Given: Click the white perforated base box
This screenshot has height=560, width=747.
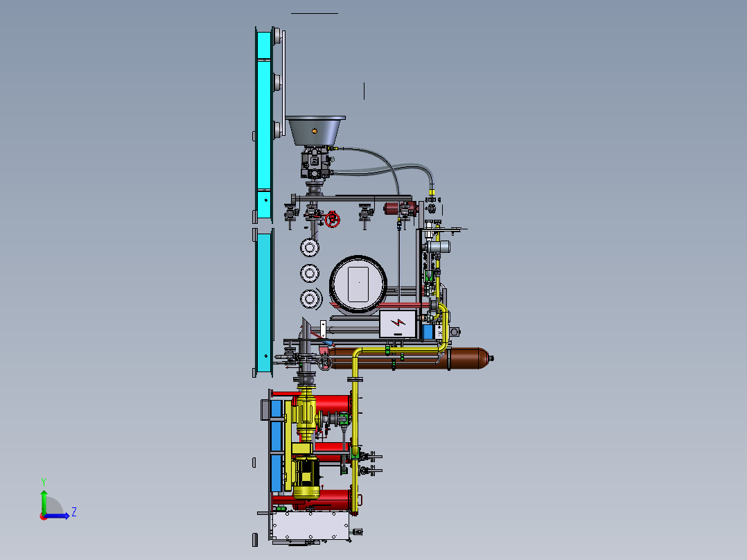Looking at the screenshot, I should (x=310, y=525).
